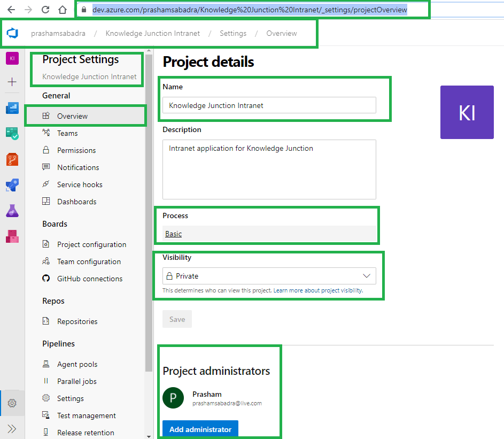504x439 pixels.
Task: Click the Add administrator button
Action: click(x=200, y=429)
